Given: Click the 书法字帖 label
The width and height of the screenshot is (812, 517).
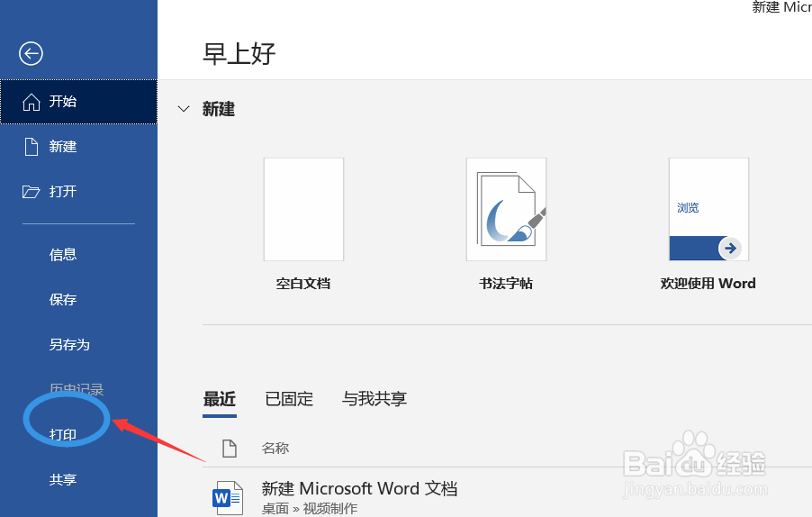Looking at the screenshot, I should click(506, 284).
